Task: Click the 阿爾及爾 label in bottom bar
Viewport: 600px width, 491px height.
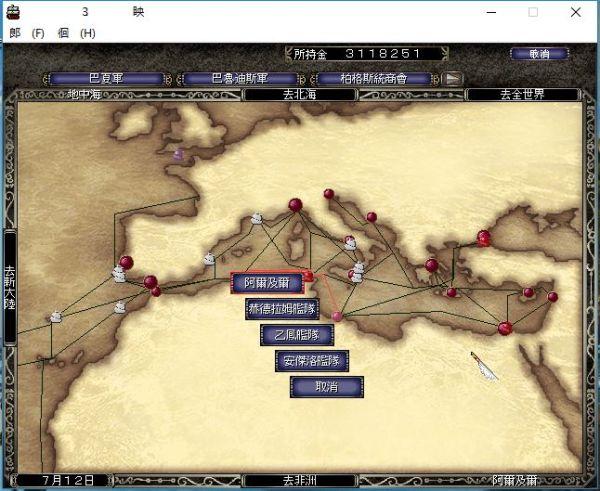Action: pyautogui.click(x=515, y=480)
